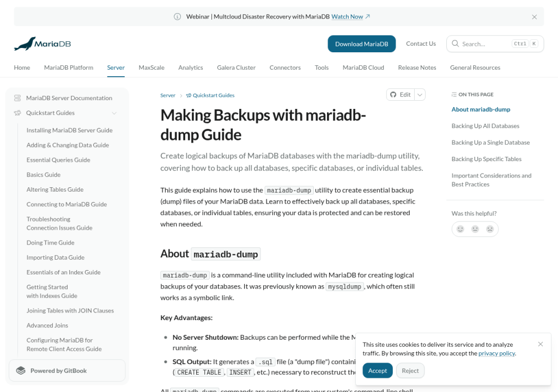Image resolution: width=558 pixels, height=392 pixels.
Task: Click the MariaDB sea lion logo
Action: coord(43,44)
